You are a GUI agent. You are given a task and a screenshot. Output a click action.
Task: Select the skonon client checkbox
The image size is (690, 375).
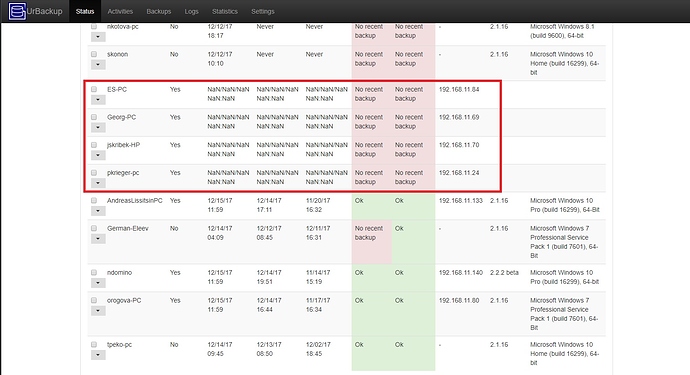(94, 54)
